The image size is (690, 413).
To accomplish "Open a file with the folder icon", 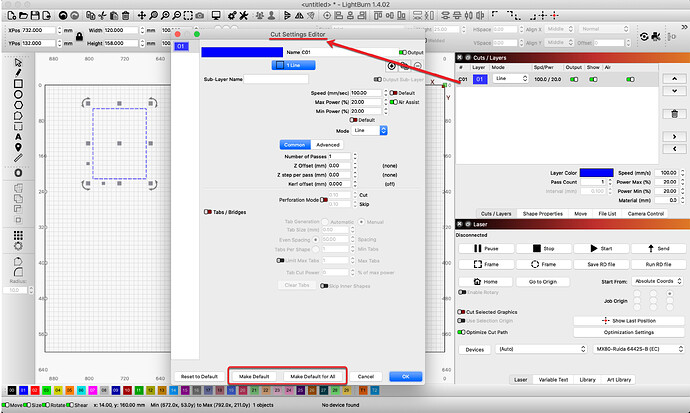I will click(23, 16).
